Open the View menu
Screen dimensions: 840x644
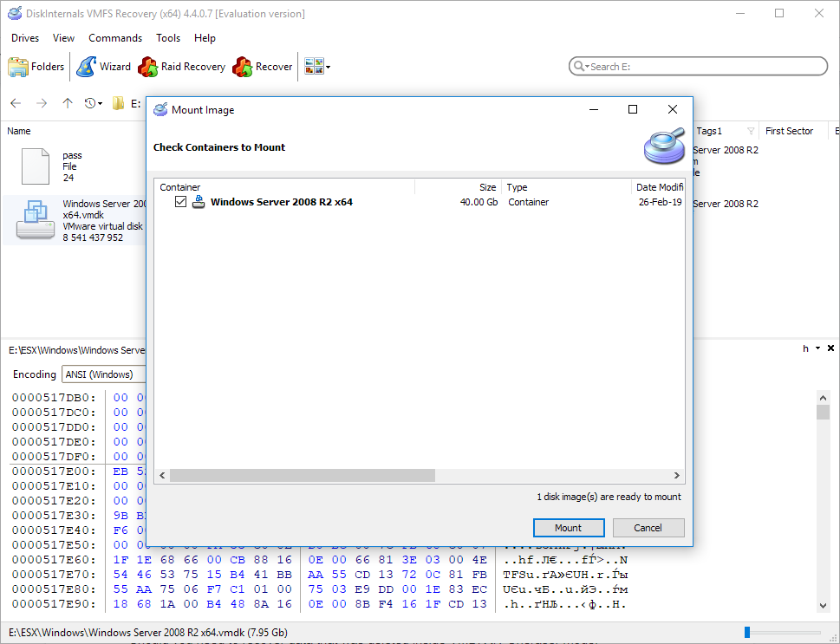[x=63, y=38]
